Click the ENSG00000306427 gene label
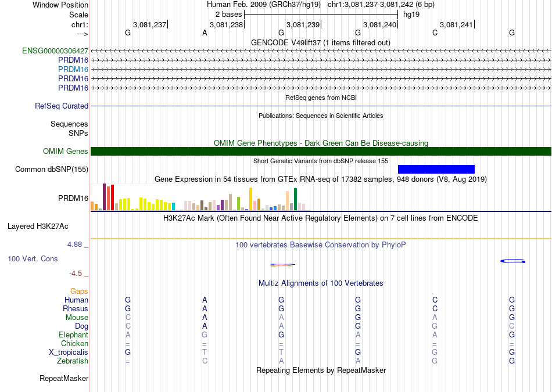This screenshot has width=552, height=392. (55, 51)
